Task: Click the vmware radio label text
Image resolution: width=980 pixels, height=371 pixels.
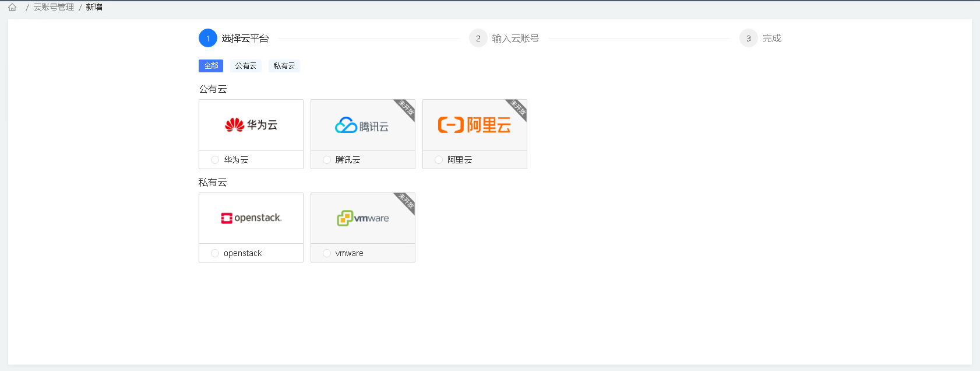Action: tap(350, 253)
